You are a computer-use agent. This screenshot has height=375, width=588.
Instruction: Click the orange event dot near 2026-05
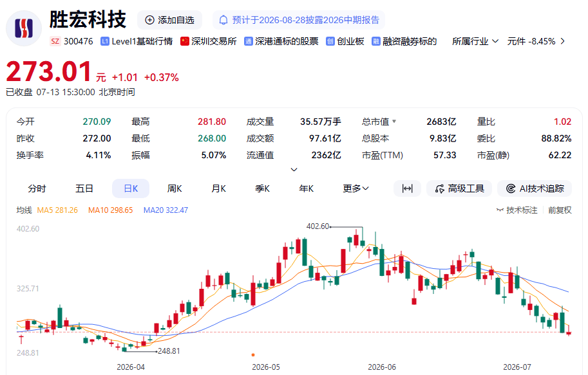pyautogui.click(x=253, y=355)
